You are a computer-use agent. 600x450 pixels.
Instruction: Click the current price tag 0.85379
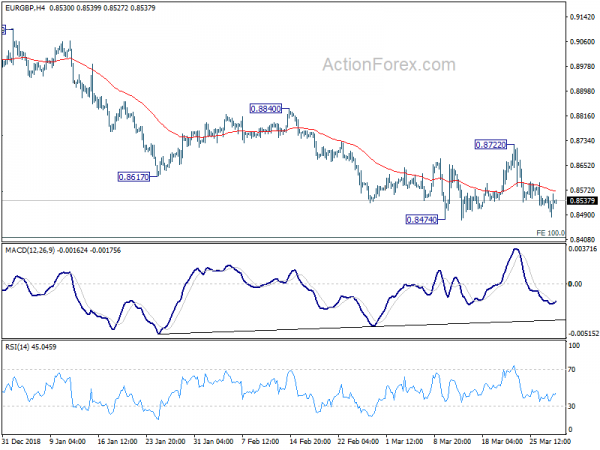coord(582,201)
